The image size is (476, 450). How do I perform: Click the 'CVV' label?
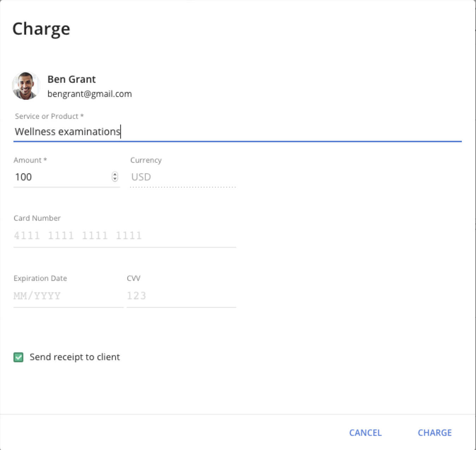tap(133, 278)
